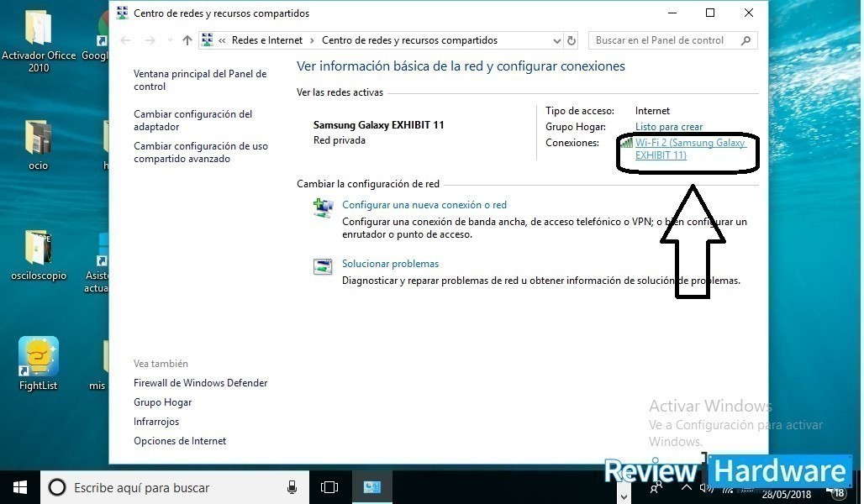The image size is (864, 504).
Task: Select 'Redes e Internet' breadcrumb
Action: click(267, 40)
